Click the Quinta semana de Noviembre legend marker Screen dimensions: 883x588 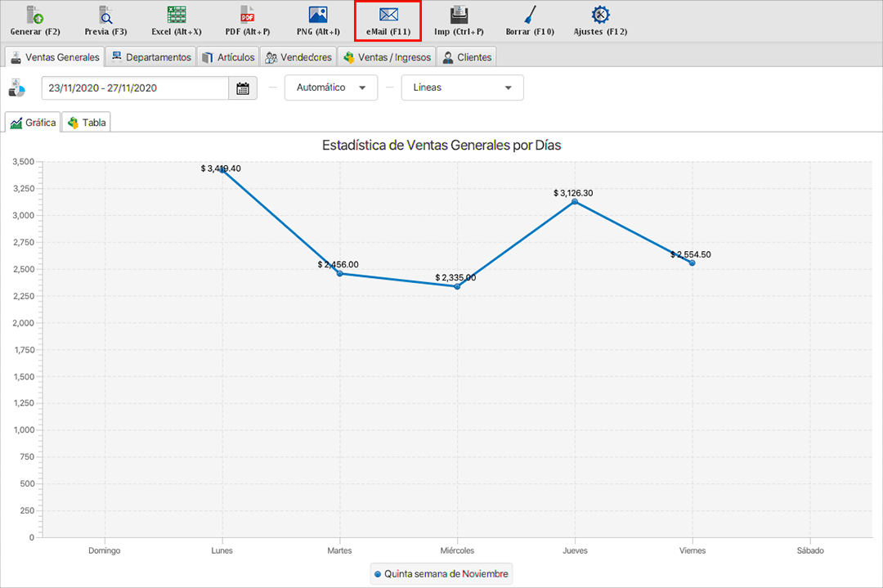378,574
